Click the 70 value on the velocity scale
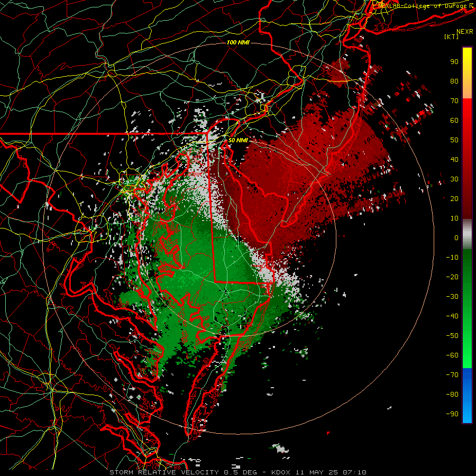 pyautogui.click(x=454, y=101)
